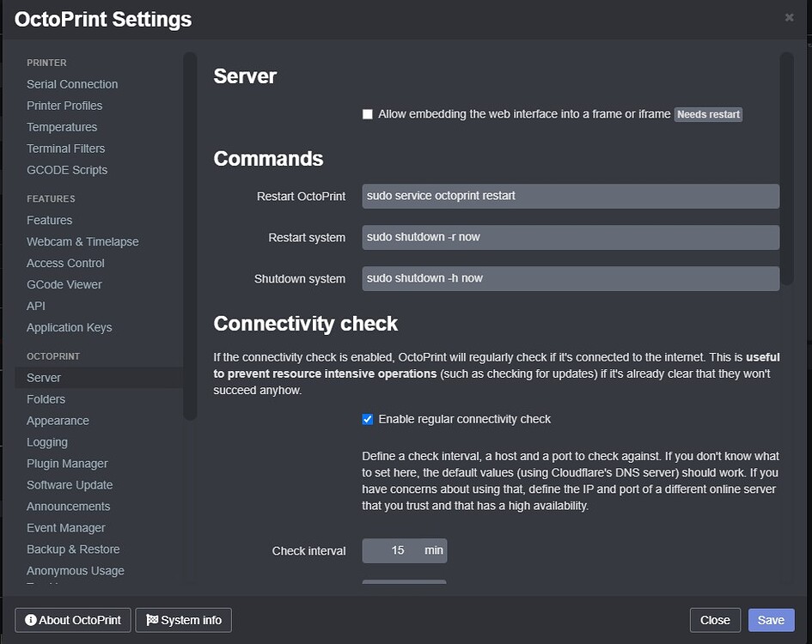Open the Plugin Manager
Screen dimensions: 812x644
point(67,463)
